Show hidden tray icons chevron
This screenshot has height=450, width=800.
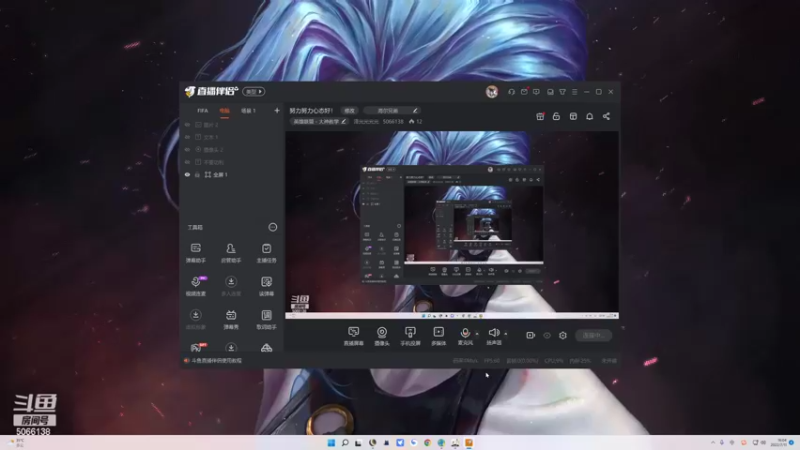pos(713,442)
